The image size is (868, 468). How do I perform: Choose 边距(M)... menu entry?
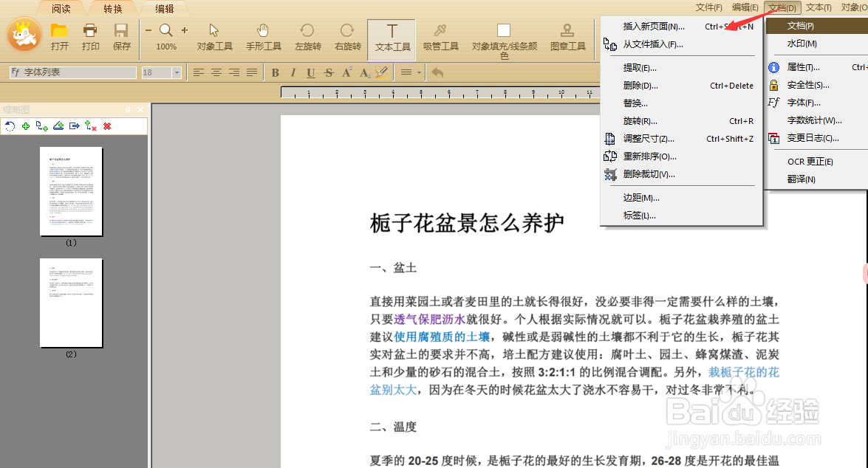681,198
